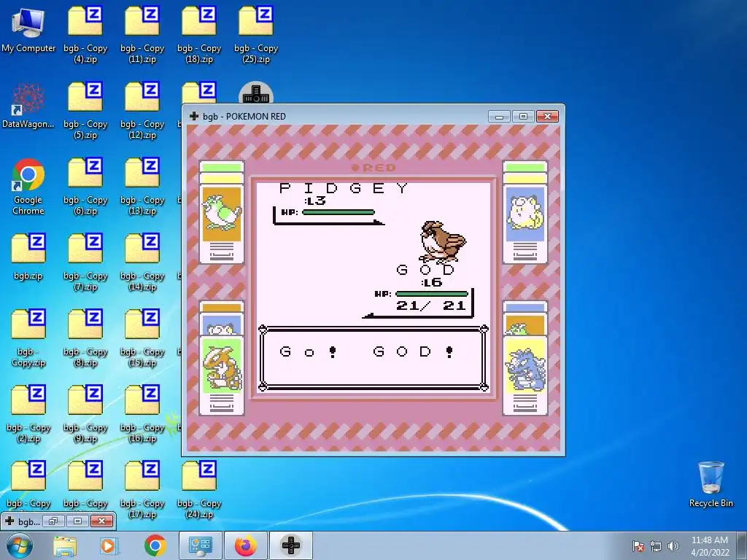
Task: Click the enemy Pidgey HP bar
Action: (x=338, y=212)
